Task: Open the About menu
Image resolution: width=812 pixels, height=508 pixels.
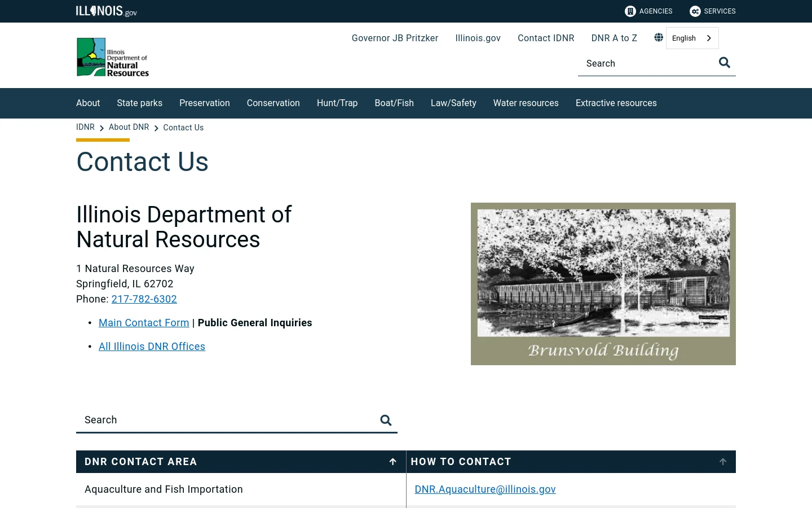Action: [88, 103]
